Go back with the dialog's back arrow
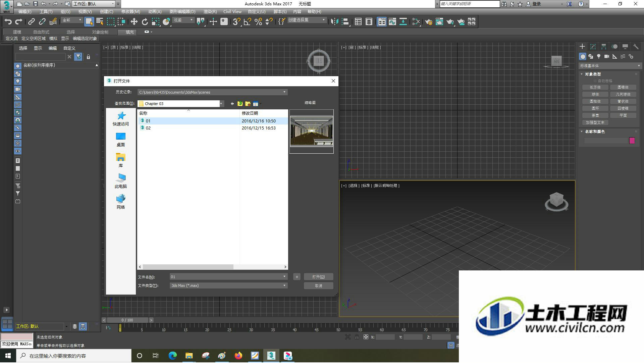Image resolution: width=644 pixels, height=363 pixels. [232, 104]
